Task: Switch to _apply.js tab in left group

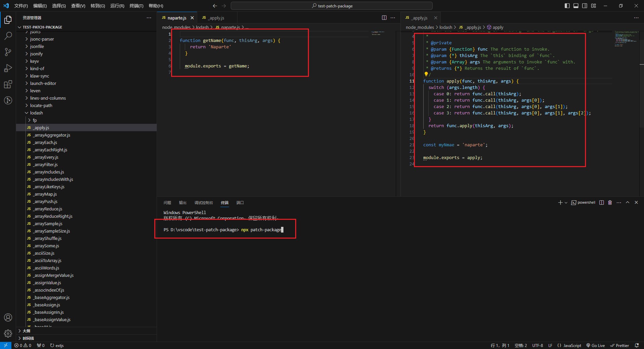Action: coord(216,18)
